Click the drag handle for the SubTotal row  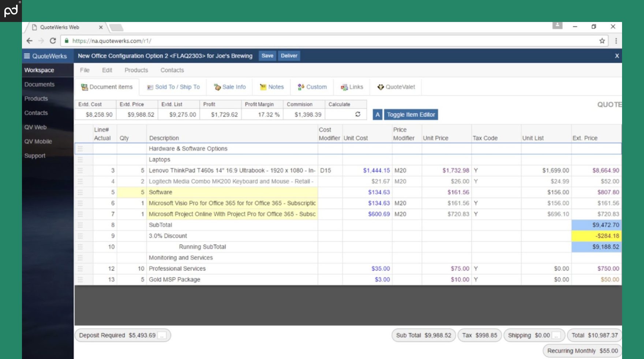click(x=80, y=225)
